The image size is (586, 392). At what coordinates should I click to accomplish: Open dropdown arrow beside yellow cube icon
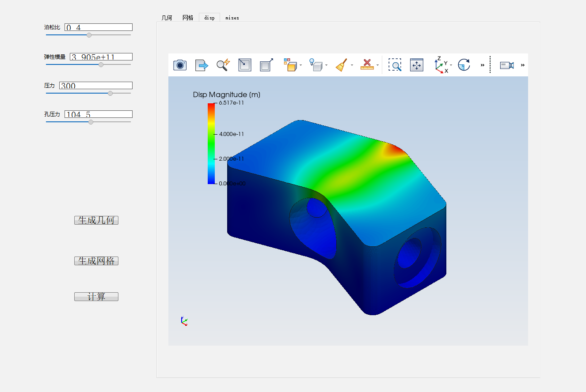click(x=301, y=65)
